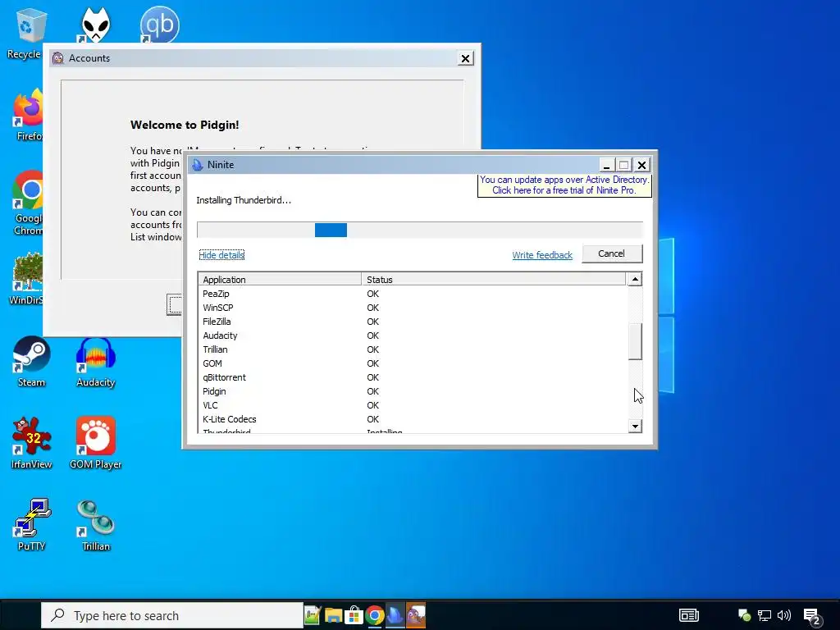Screen dimensions: 840x630
Task: Cancel the Ninite installation
Action: click(x=612, y=253)
